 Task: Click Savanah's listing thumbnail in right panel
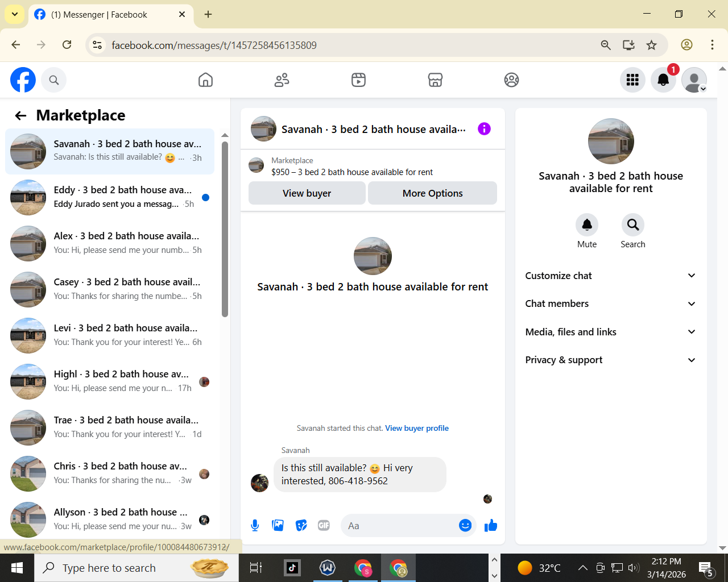pos(611,141)
